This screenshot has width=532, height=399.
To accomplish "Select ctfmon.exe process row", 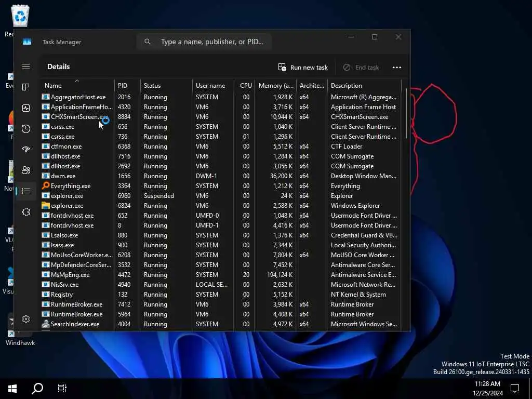I will (220, 146).
